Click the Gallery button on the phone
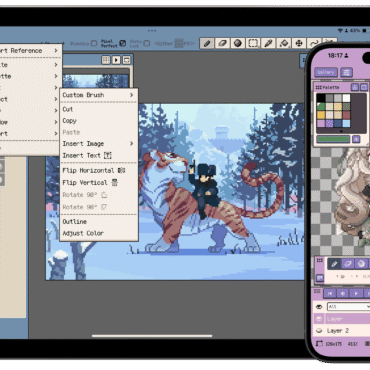The image size is (370, 370). pyautogui.click(x=326, y=72)
